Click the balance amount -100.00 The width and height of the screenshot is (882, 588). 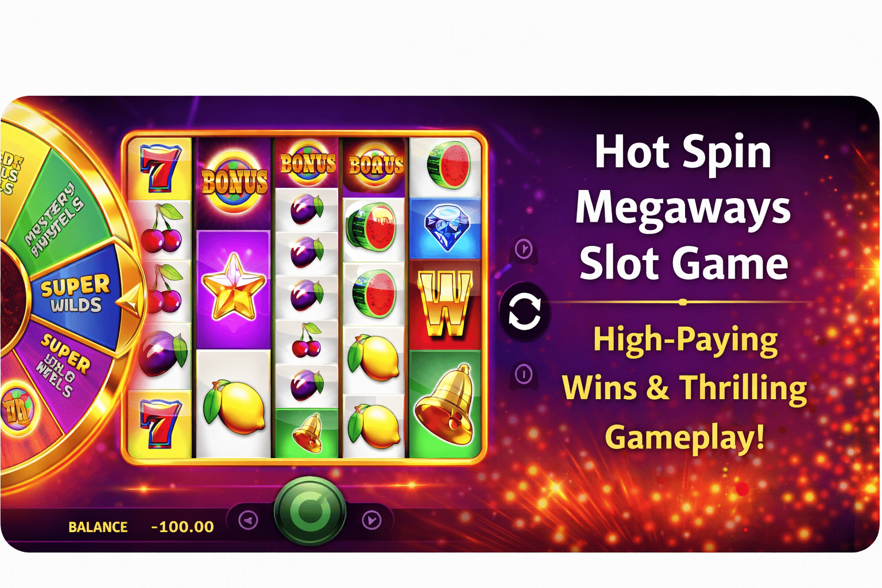click(x=183, y=527)
